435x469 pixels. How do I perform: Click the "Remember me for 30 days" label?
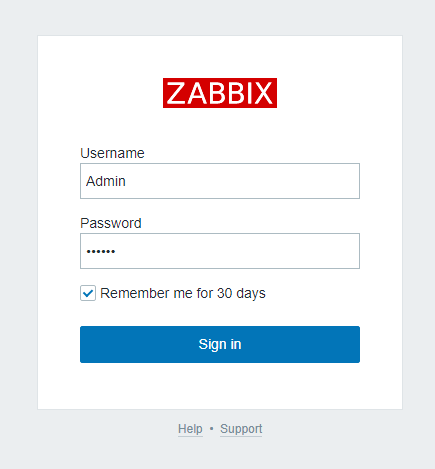coord(183,293)
